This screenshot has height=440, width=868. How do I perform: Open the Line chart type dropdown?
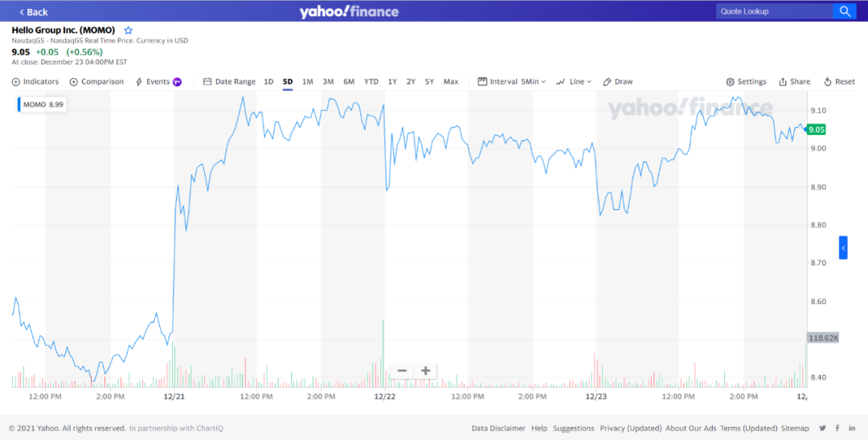pos(574,82)
